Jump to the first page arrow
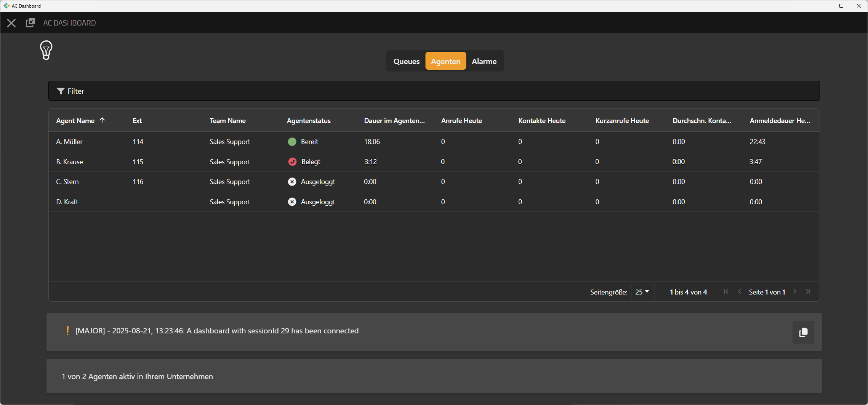868x405 pixels. [726, 292]
